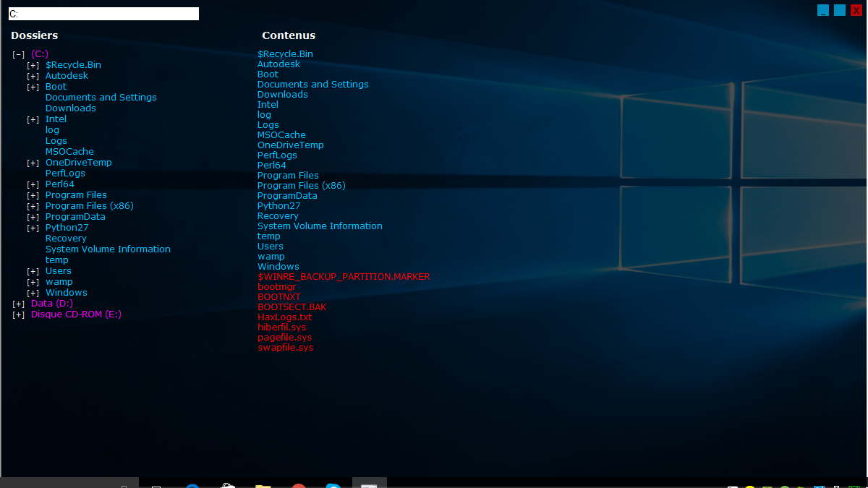Expand the wamp folder in Dossiers tree

33,282
